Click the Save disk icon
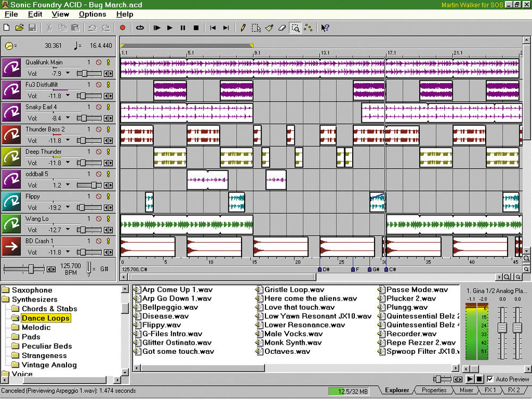 (32, 28)
